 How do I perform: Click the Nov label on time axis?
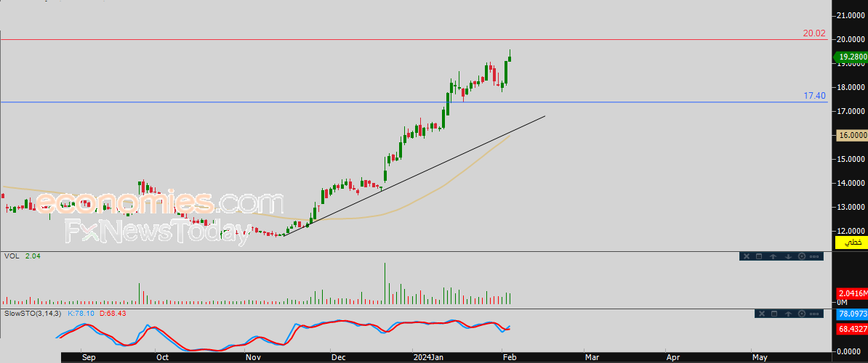pos(254,357)
